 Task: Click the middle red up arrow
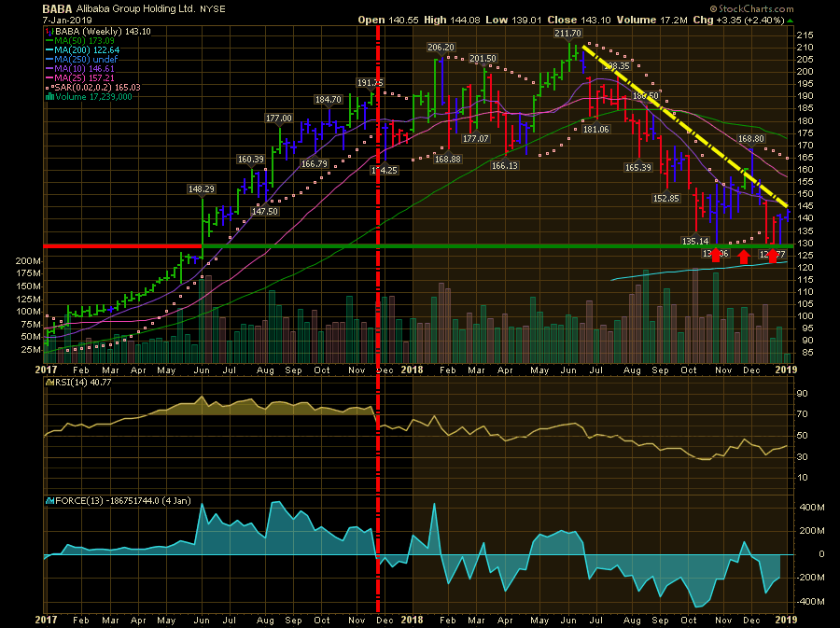[x=744, y=255]
